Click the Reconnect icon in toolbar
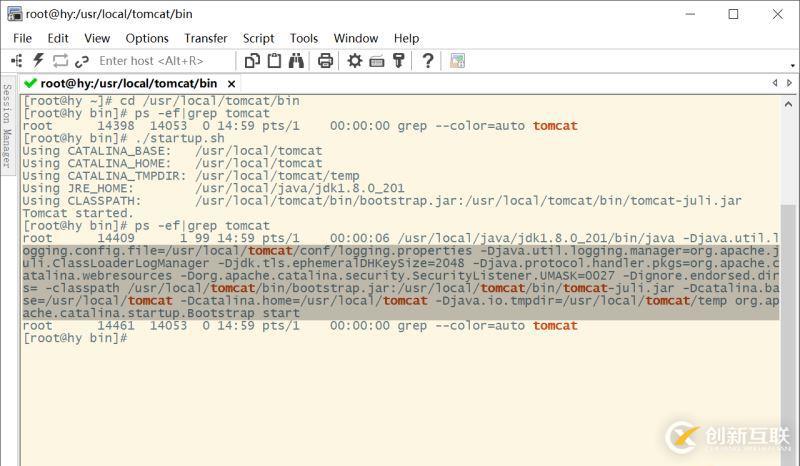 pos(60,61)
